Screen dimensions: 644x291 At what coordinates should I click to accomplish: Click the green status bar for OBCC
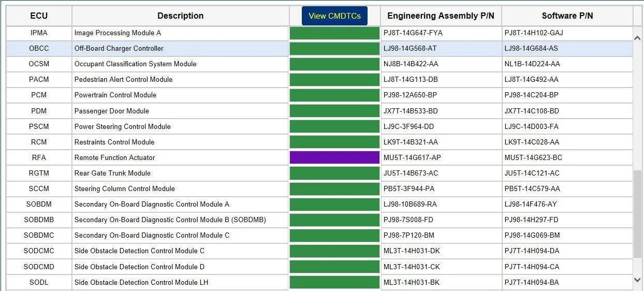point(334,49)
